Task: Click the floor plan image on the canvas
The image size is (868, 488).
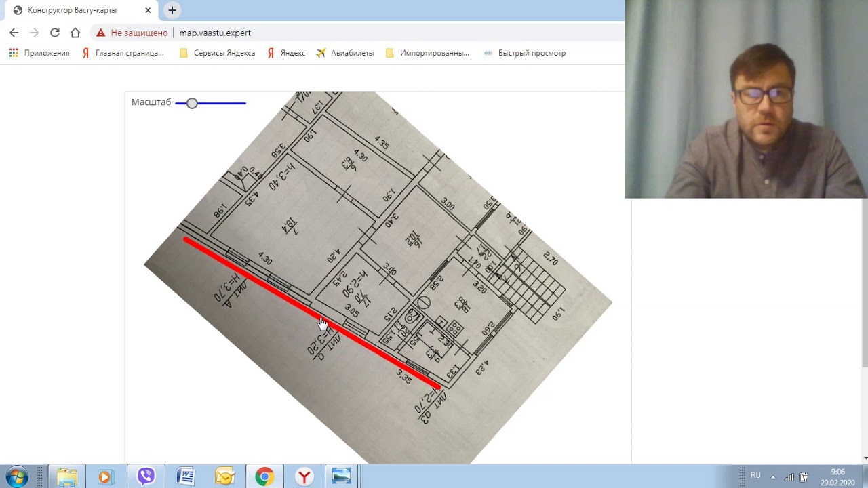Action: [378, 278]
